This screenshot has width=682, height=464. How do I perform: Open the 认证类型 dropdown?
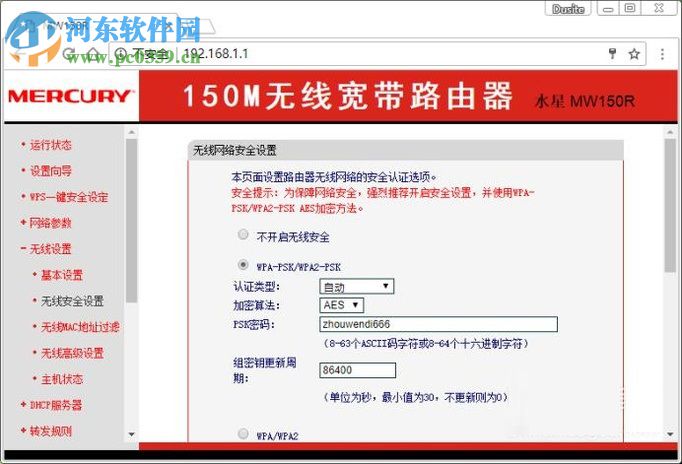357,287
